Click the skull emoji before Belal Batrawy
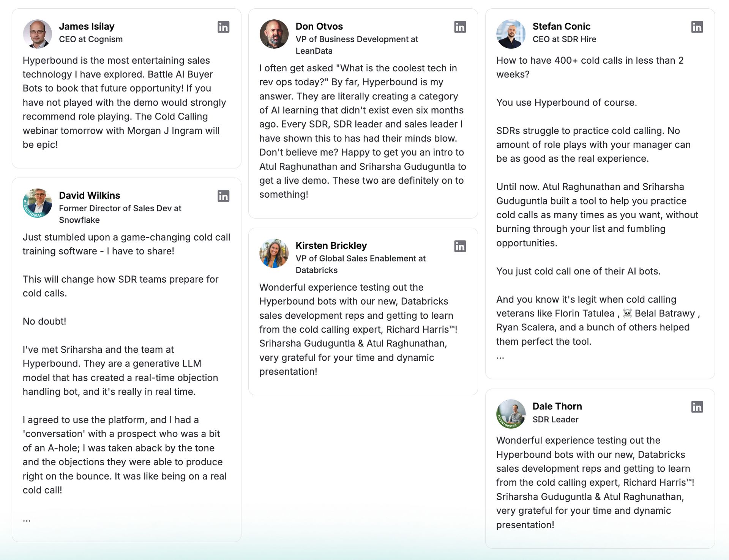This screenshot has height=560, width=729. (627, 313)
